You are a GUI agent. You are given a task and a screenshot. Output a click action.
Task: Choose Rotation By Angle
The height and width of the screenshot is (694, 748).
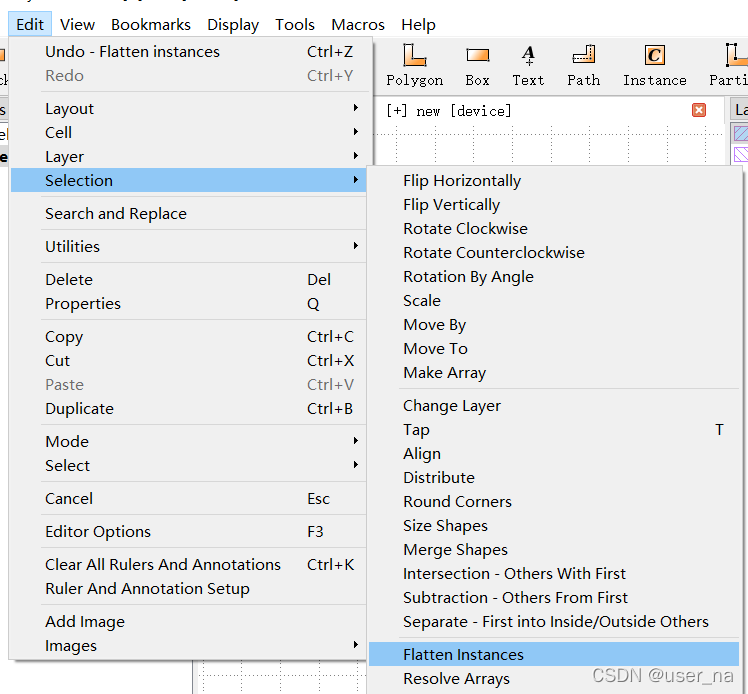click(553, 276)
